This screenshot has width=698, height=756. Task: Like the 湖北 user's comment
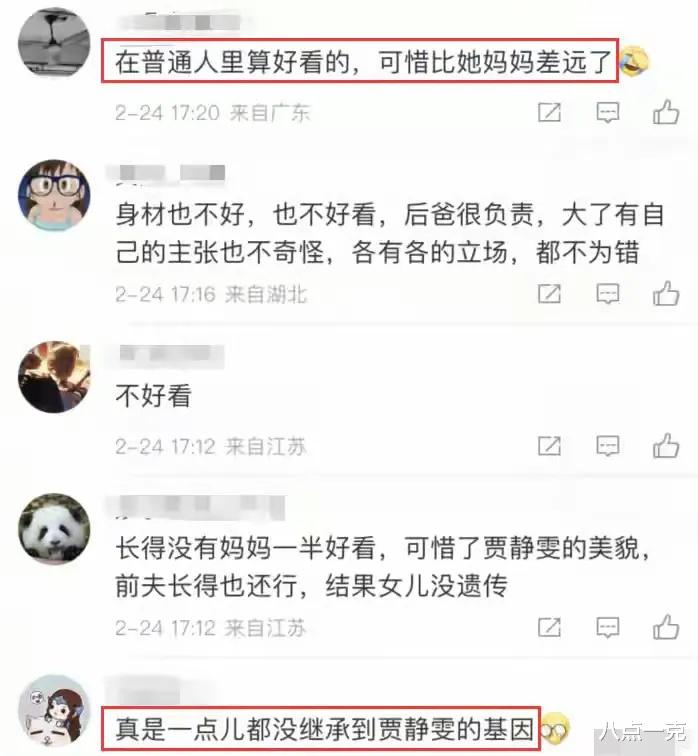[666, 293]
